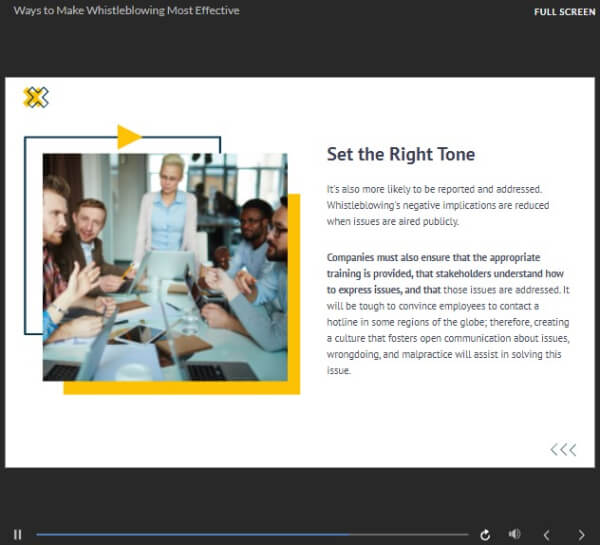The height and width of the screenshot is (545, 600).
Task: Click the dark blue frame line left of the photo
Action: (25, 240)
